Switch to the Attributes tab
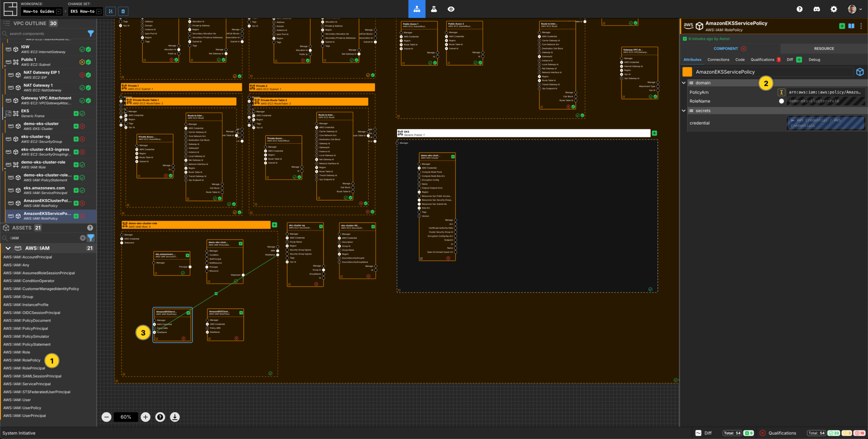The image size is (868, 439). click(x=692, y=60)
